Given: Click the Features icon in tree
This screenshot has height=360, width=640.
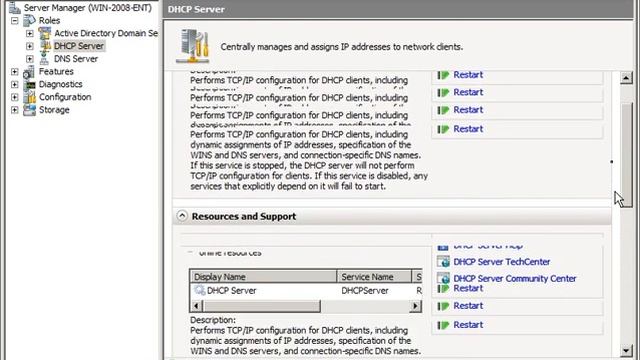Looking at the screenshot, I should tap(29, 71).
